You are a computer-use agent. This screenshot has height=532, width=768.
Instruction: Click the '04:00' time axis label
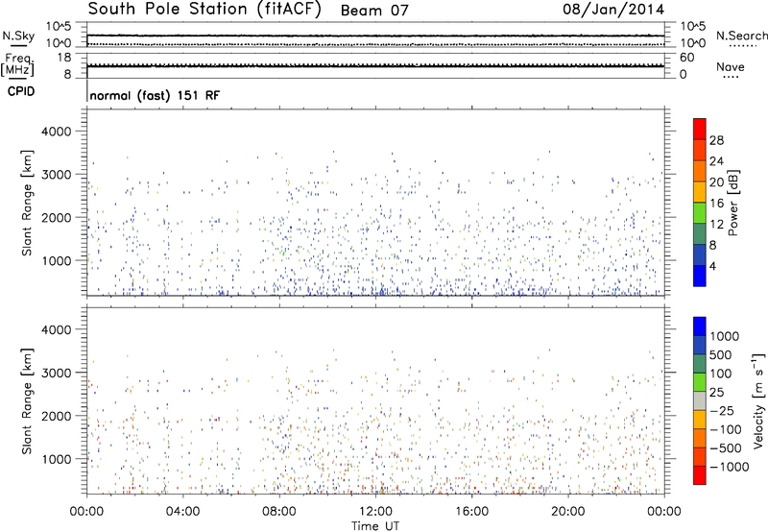[x=182, y=512]
